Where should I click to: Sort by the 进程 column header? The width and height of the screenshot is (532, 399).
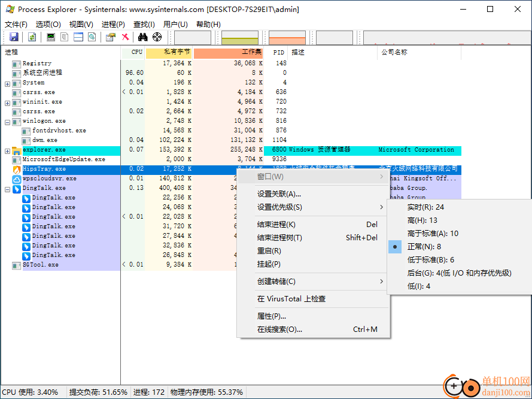pos(60,52)
